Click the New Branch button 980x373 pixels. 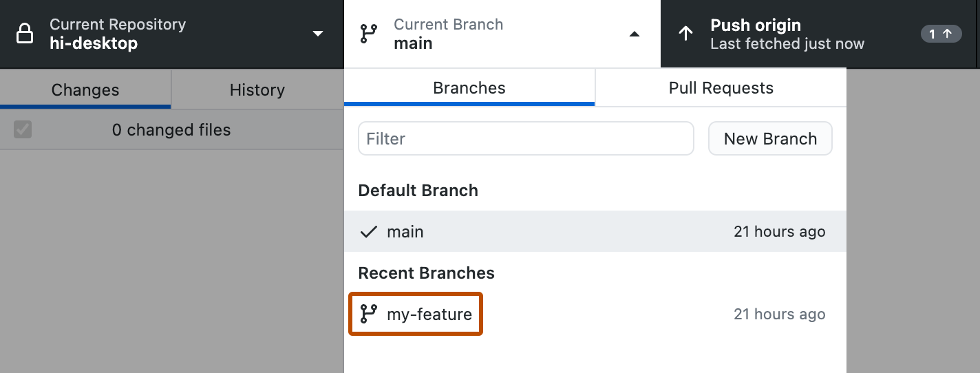770,139
